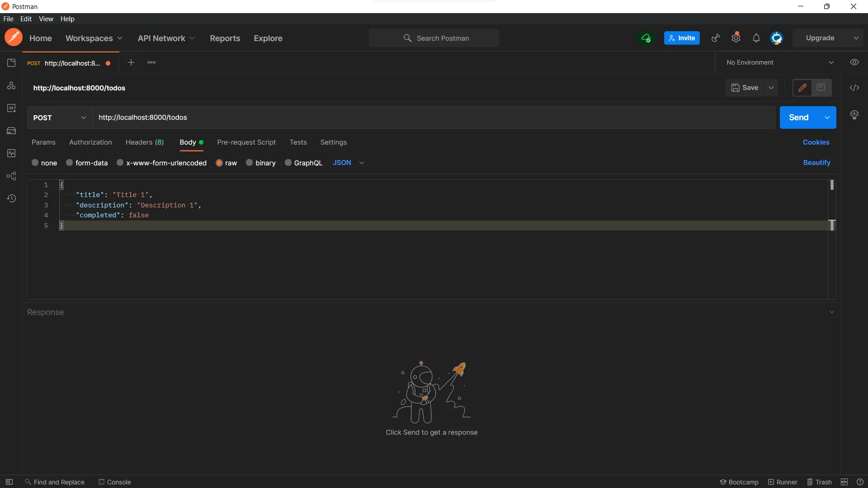The image size is (868, 488).
Task: Click the two-pane view icon in status bar
Action: tap(844, 482)
